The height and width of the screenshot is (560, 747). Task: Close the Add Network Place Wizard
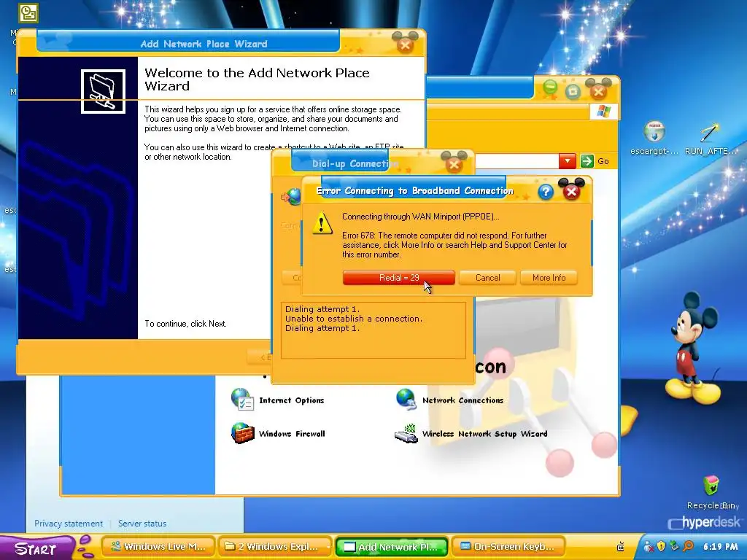click(x=405, y=44)
